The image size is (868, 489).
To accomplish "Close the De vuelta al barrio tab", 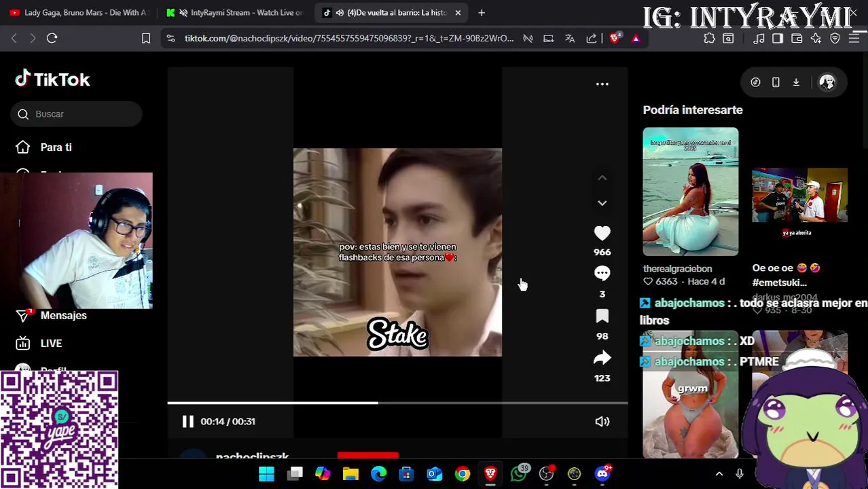I will (x=458, y=12).
